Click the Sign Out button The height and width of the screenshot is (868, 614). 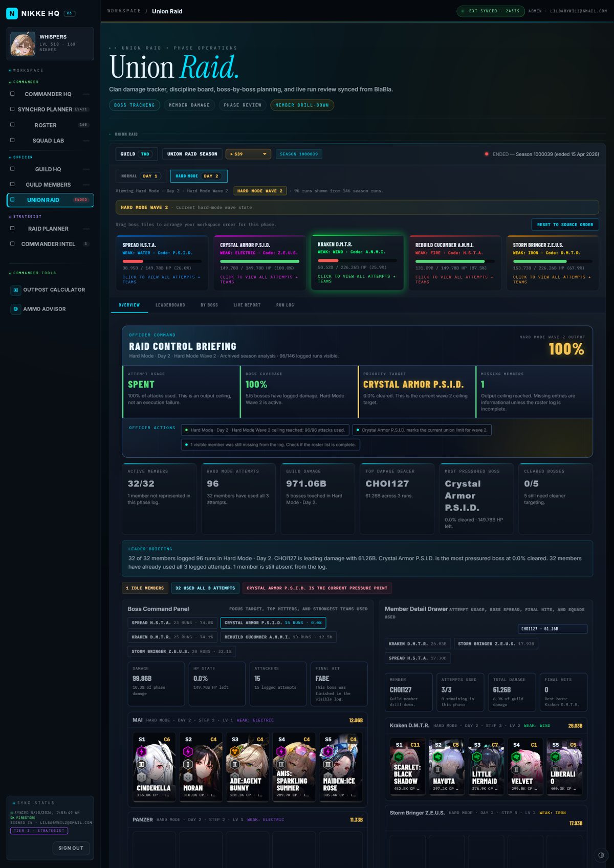point(71,848)
